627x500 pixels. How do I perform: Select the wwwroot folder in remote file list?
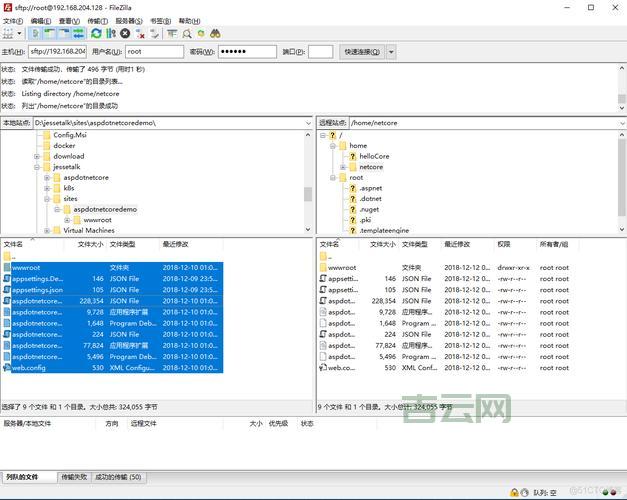pyautogui.click(x=342, y=268)
